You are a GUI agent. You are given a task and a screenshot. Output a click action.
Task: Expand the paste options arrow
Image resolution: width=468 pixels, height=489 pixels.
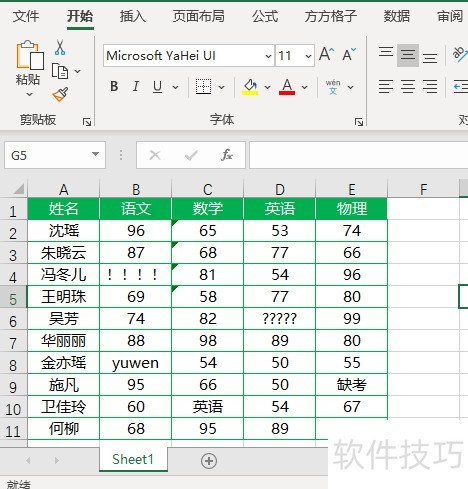point(29,94)
